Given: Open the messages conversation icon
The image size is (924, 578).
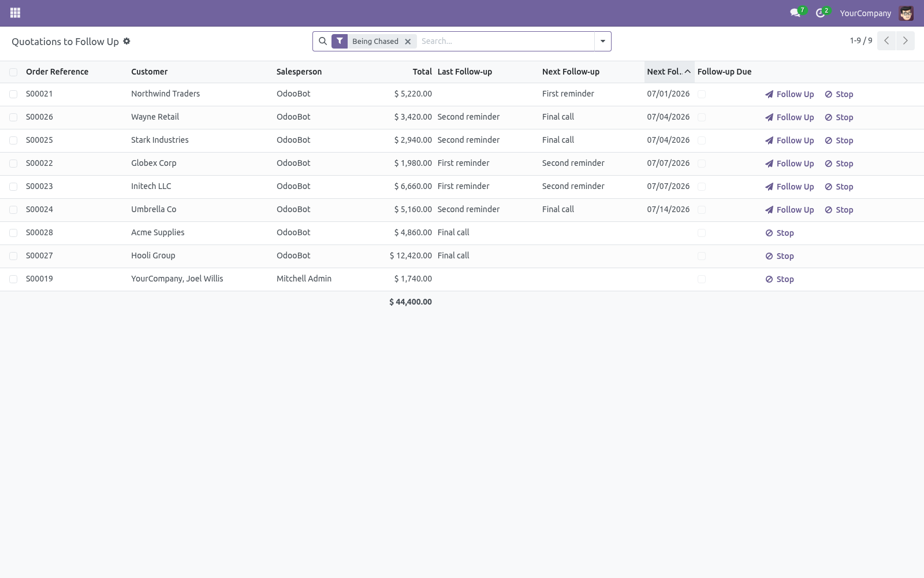Looking at the screenshot, I should pyautogui.click(x=795, y=13).
